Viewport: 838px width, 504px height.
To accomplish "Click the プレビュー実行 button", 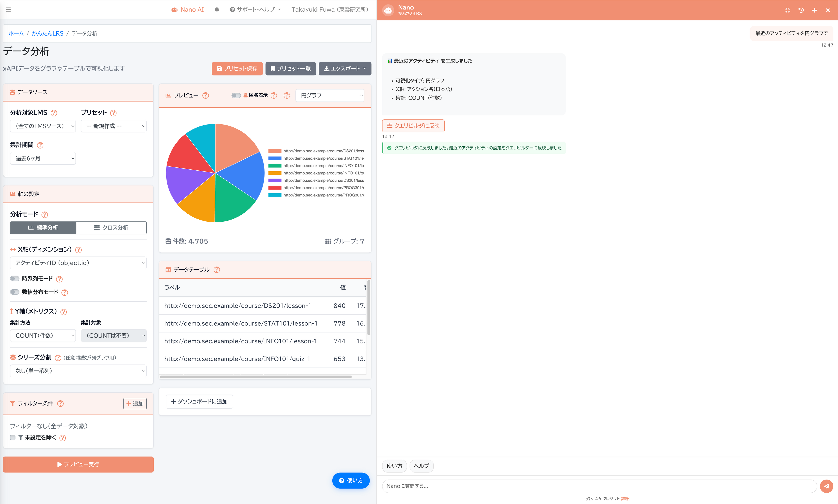I will [x=78, y=464].
